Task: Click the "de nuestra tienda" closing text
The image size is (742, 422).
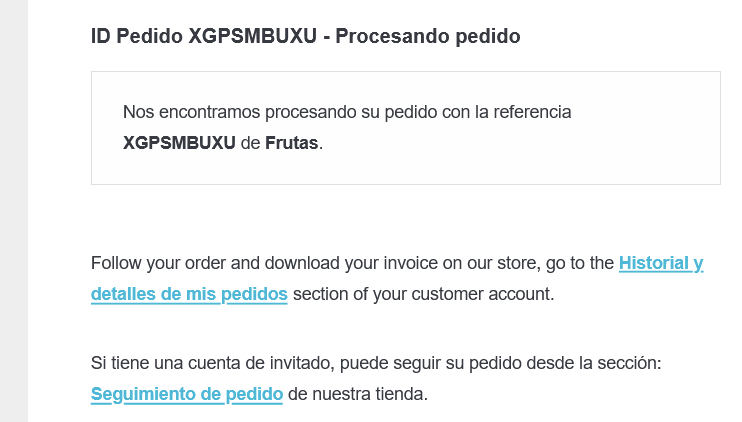Action: [x=358, y=394]
